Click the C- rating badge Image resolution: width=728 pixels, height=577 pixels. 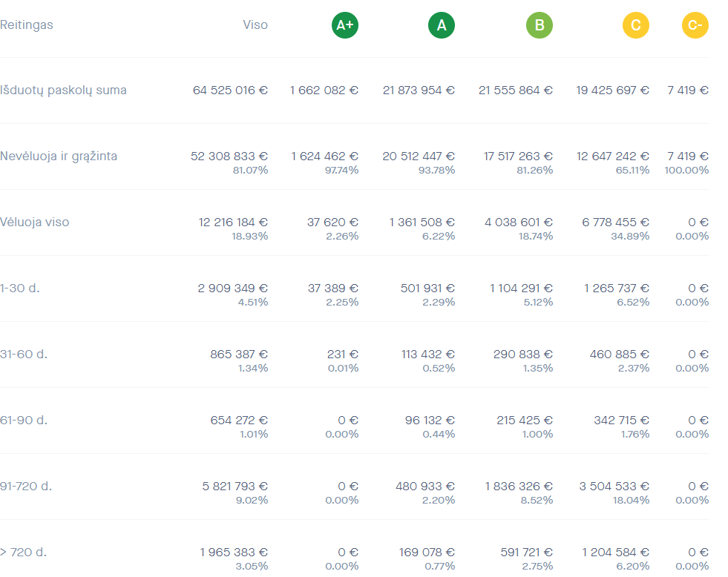coord(695,25)
